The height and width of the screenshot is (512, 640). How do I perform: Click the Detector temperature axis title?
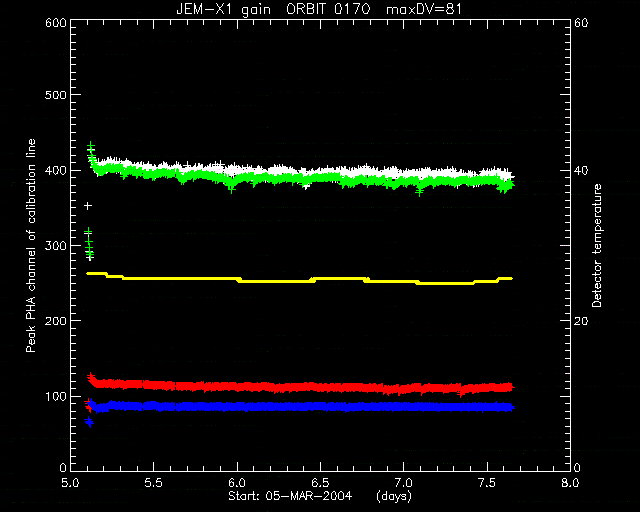(597, 245)
